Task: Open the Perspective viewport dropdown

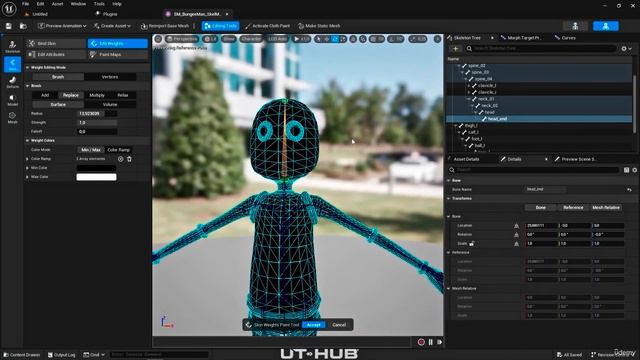Action: click(182, 39)
